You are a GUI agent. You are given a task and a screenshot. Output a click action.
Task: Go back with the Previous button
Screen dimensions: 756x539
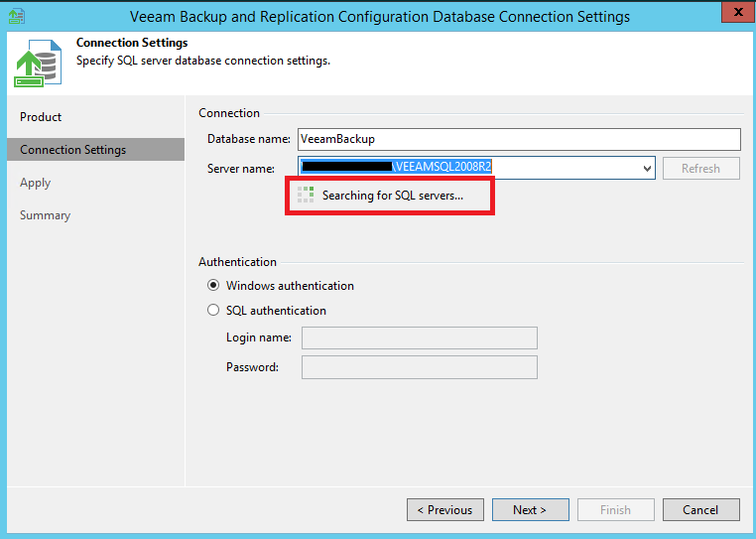445,509
